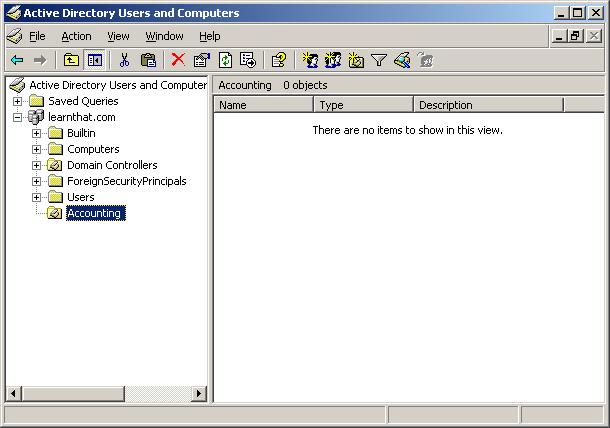The height and width of the screenshot is (428, 610).
Task: Minimize the inner console window
Action: point(559,36)
